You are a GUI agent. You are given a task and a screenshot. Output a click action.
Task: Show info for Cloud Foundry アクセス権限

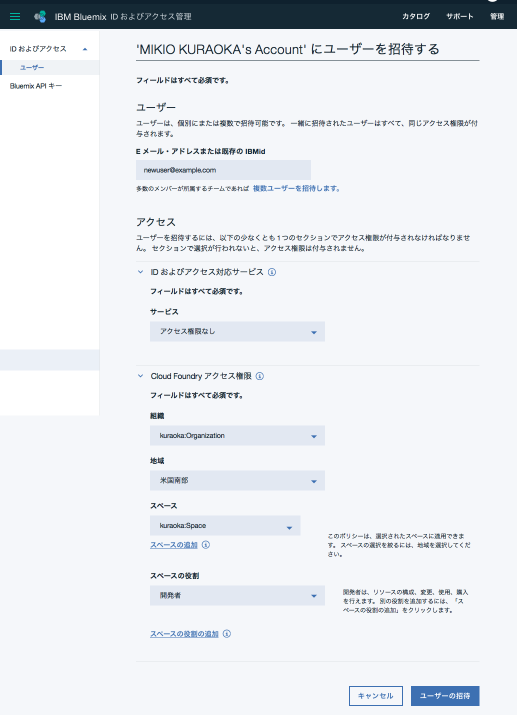click(x=260, y=376)
